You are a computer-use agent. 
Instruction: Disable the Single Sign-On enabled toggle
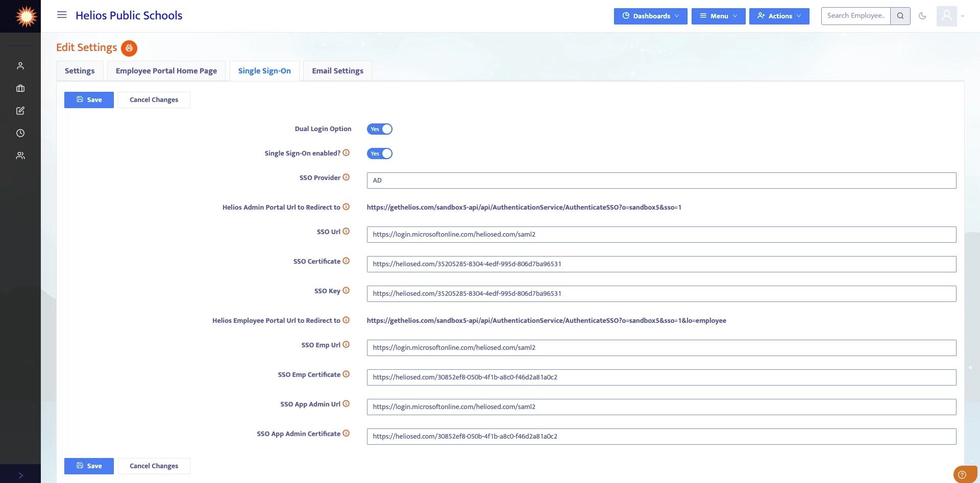[x=380, y=154]
